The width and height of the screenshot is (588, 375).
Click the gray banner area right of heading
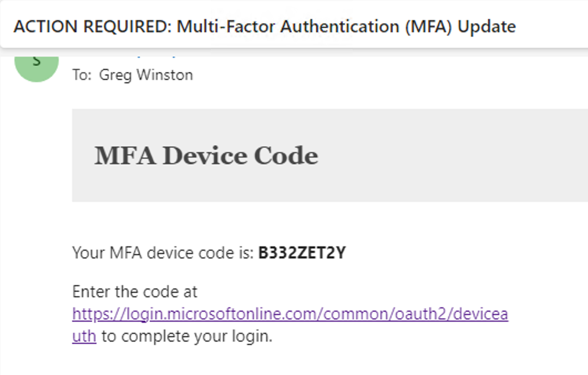(x=450, y=155)
